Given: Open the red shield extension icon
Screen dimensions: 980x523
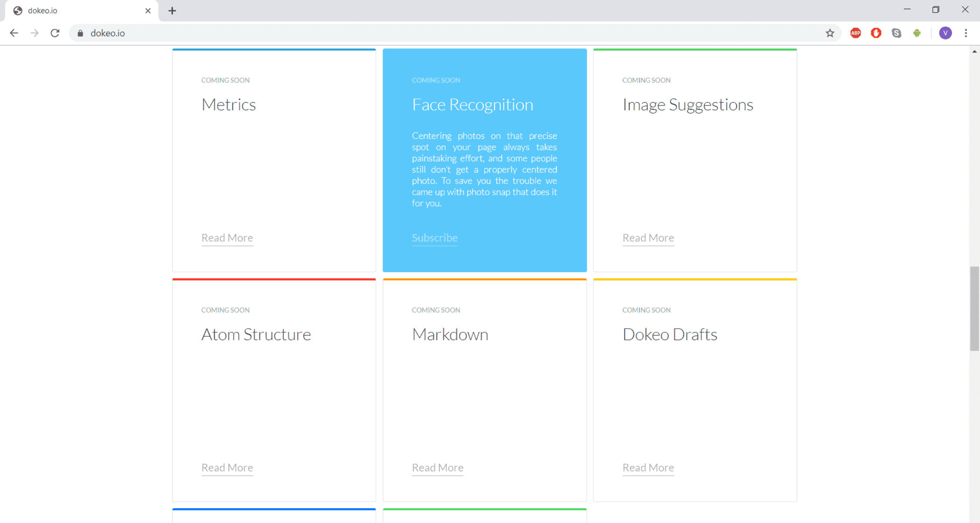Looking at the screenshot, I should [x=876, y=33].
